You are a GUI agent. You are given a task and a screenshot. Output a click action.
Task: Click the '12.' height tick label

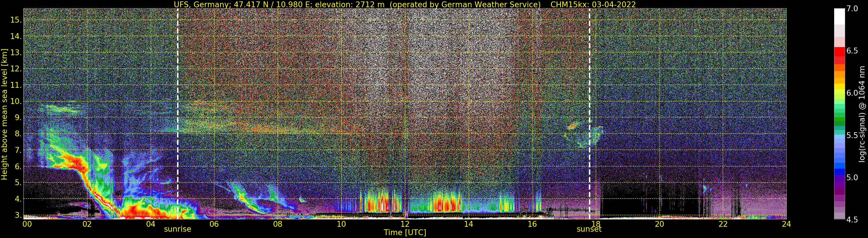coord(16,69)
